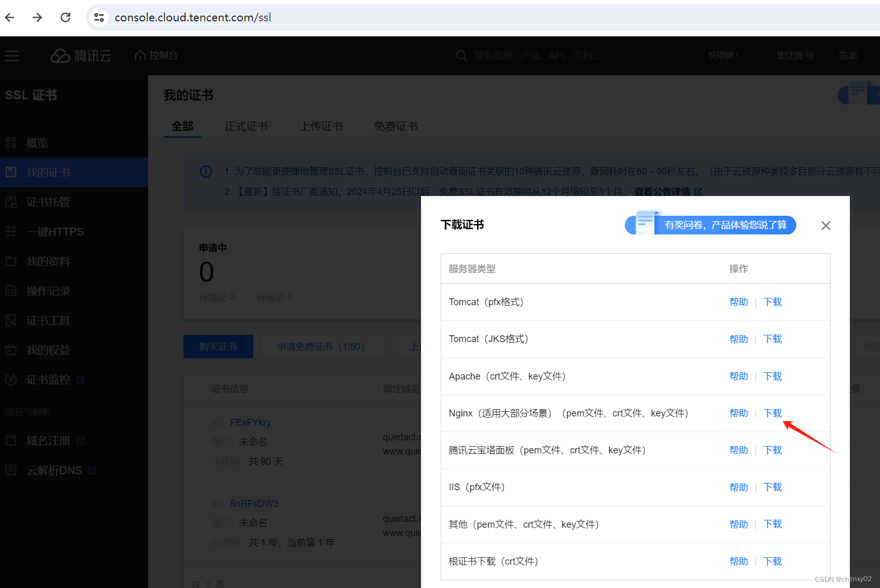Download Tomcat (JKS格式) certificate
880x588 pixels.
773,339
